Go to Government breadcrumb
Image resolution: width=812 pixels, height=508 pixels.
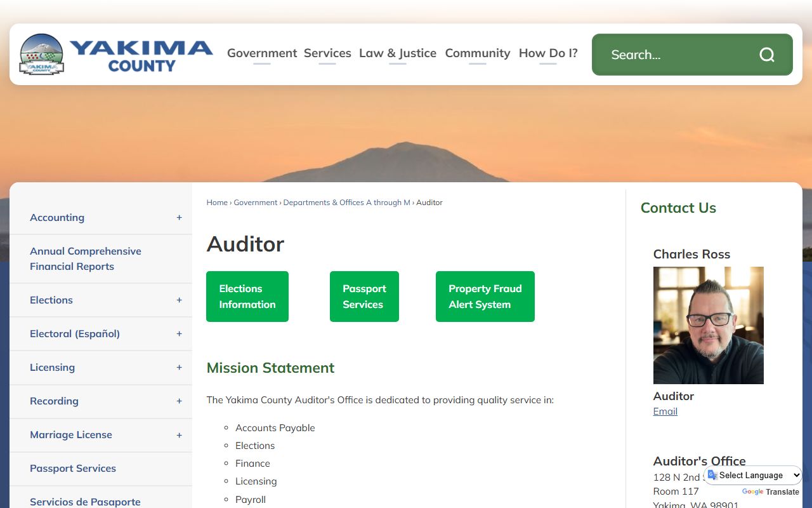[x=256, y=203]
